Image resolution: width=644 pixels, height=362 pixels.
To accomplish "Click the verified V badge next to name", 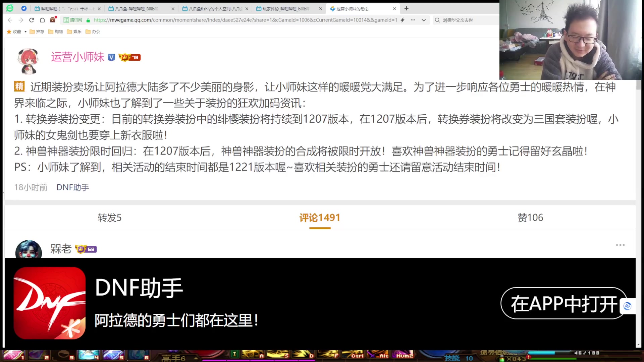I will (111, 57).
